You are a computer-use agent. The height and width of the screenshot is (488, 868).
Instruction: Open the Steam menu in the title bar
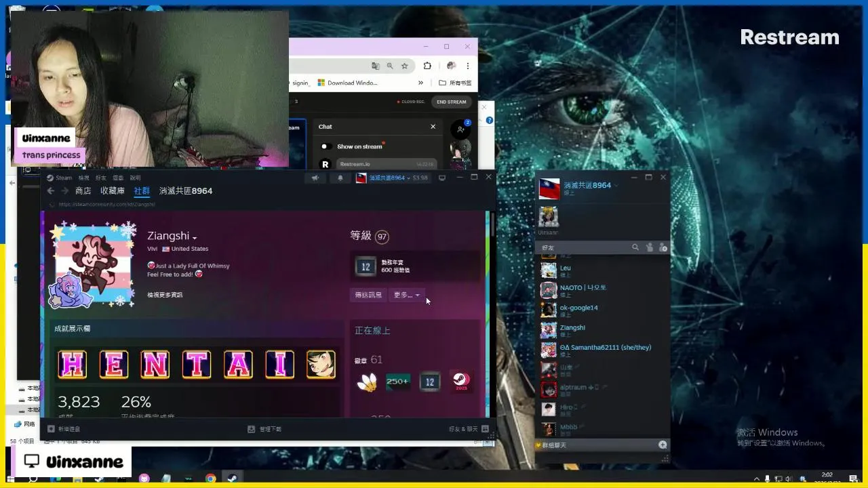click(x=64, y=178)
